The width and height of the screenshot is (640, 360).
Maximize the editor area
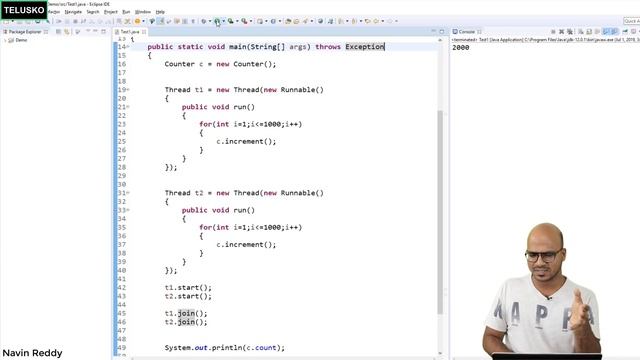[442, 31]
